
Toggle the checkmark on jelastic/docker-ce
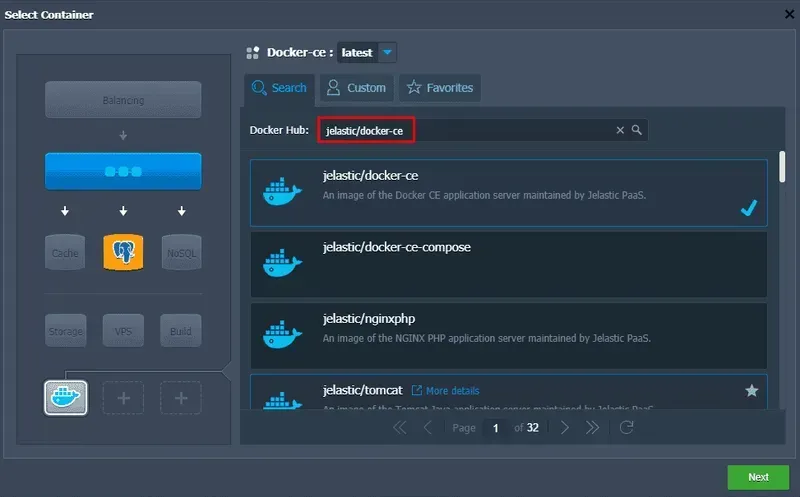pos(749,207)
